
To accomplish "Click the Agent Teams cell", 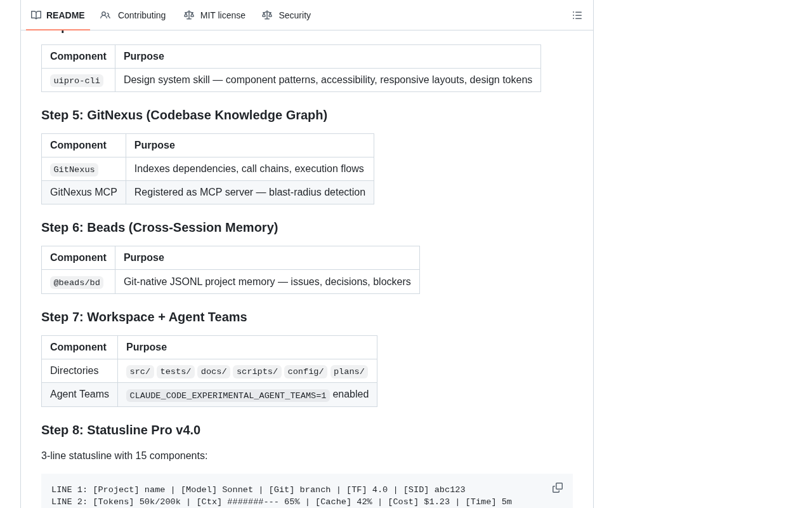I will tap(79, 394).
